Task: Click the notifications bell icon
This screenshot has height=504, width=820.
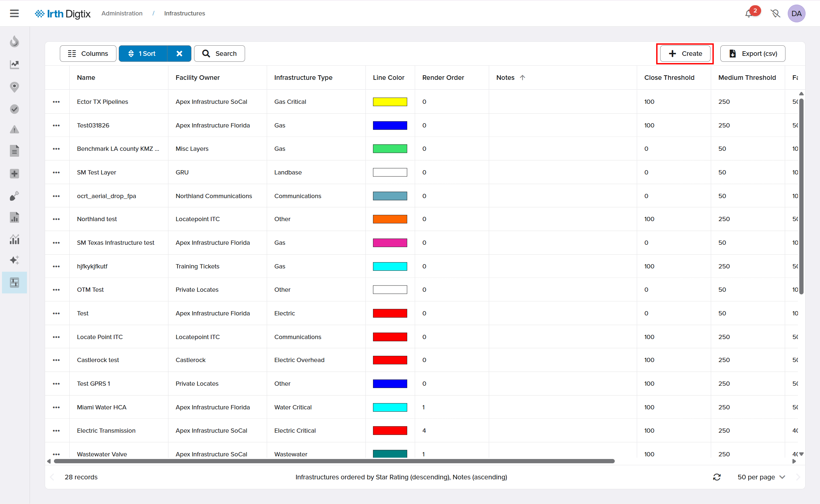Action: coord(748,14)
